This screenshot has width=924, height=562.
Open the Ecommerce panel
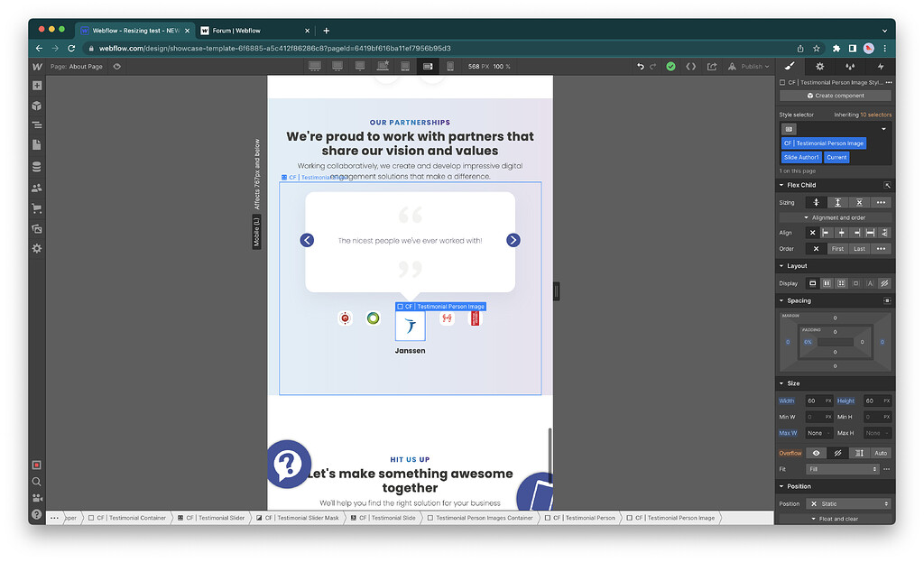[x=36, y=207]
